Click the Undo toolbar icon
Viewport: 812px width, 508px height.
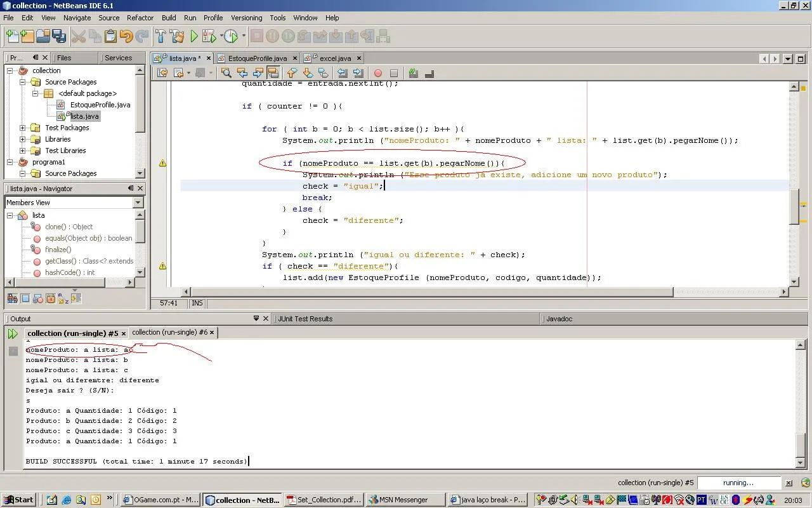click(126, 36)
